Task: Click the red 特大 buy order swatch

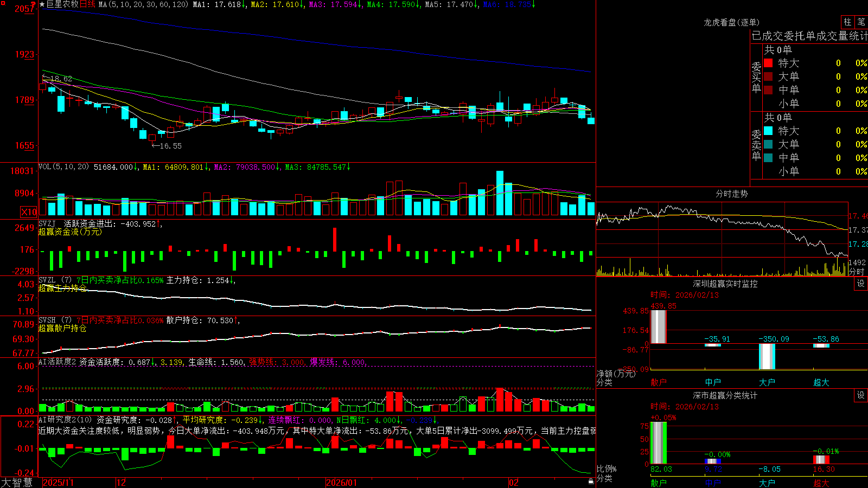Action: [x=768, y=63]
